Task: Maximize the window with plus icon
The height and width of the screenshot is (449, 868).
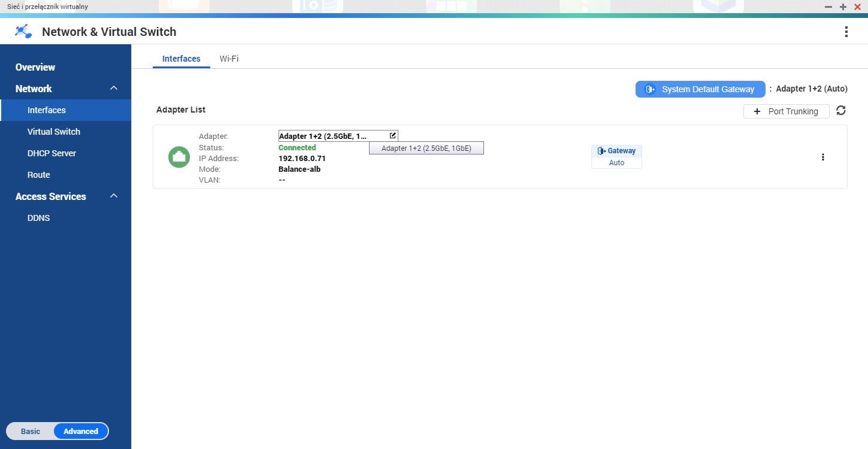Action: pyautogui.click(x=843, y=7)
